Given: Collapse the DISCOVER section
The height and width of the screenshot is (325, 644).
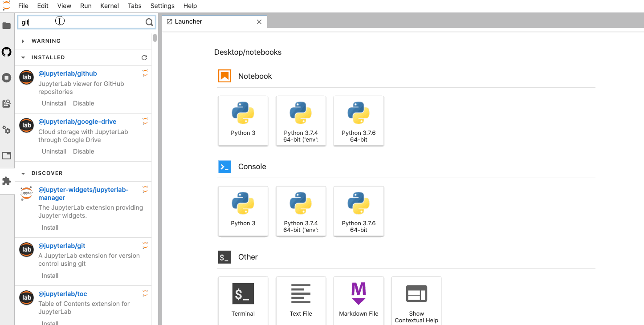Looking at the screenshot, I should click(x=23, y=173).
